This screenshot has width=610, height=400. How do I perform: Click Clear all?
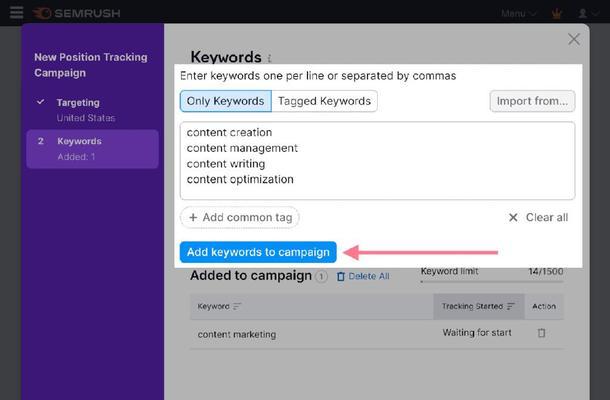538,217
